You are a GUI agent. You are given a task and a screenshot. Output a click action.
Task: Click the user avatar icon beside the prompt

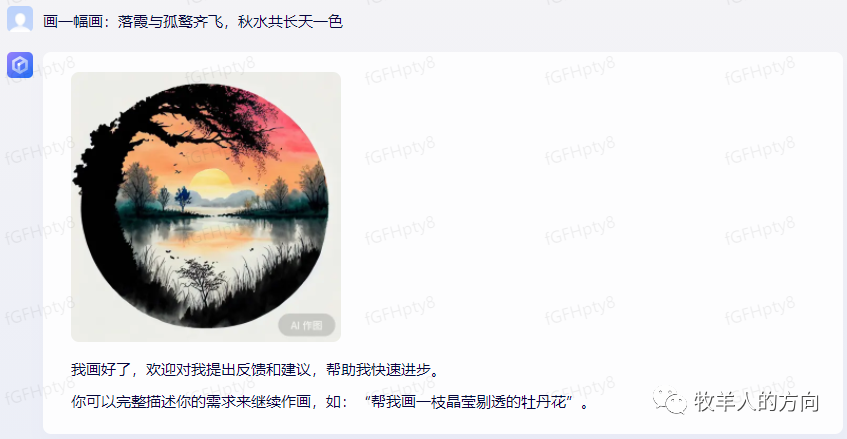pyautogui.click(x=20, y=19)
